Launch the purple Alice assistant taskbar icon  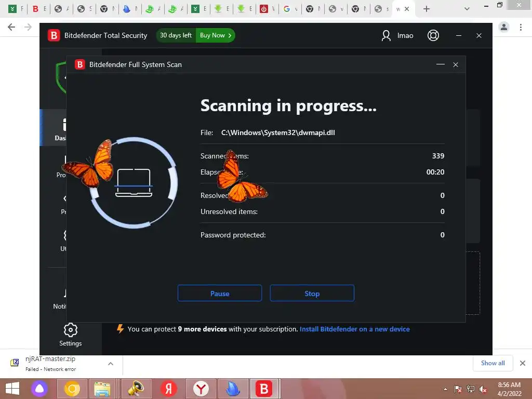39,389
